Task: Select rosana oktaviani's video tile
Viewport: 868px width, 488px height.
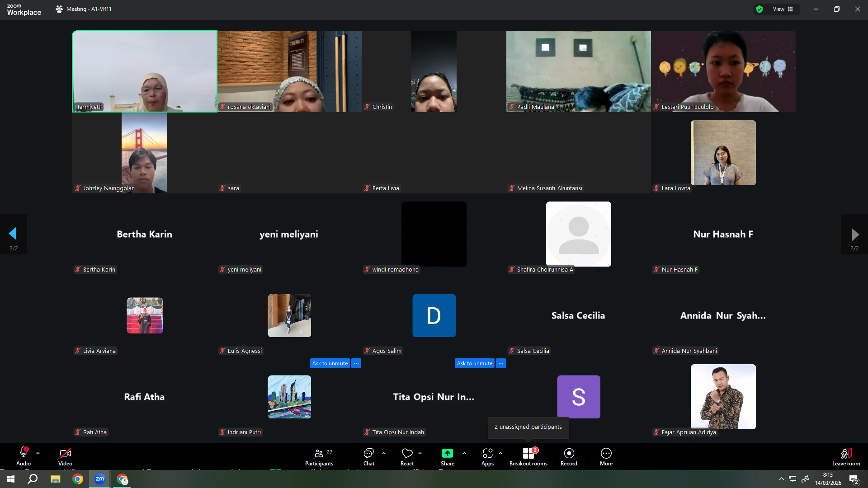Action: 289,71
